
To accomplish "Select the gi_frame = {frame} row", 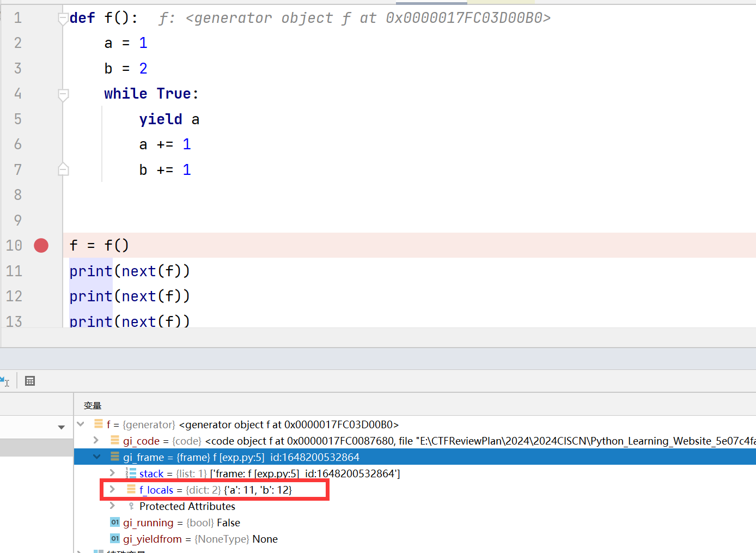I will 415,457.
